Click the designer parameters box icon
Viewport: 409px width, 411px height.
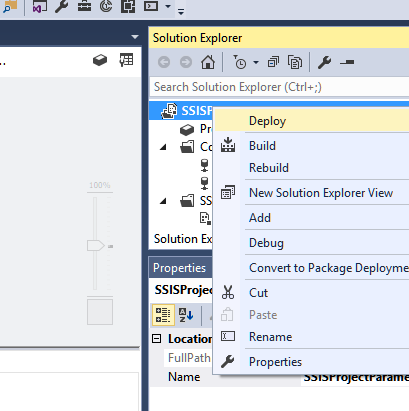pos(100,60)
